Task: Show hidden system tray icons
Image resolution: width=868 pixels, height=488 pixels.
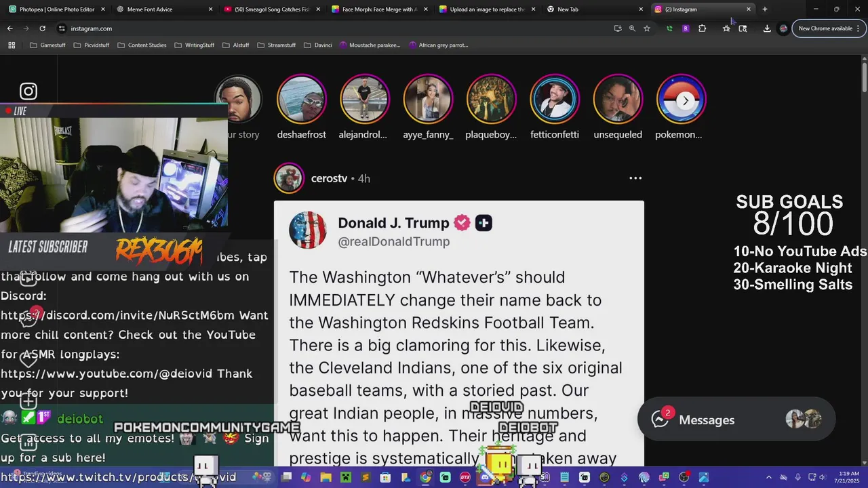Action: point(768,477)
